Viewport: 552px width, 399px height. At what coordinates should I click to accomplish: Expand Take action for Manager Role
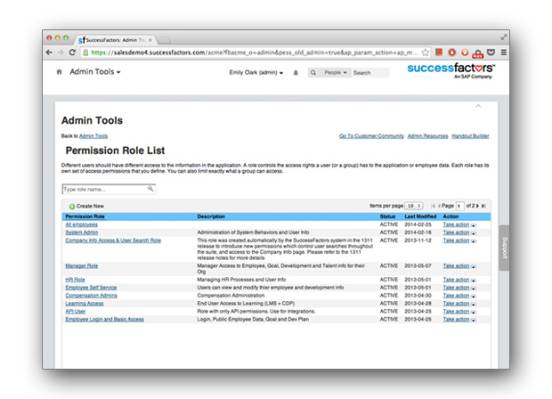click(x=459, y=266)
